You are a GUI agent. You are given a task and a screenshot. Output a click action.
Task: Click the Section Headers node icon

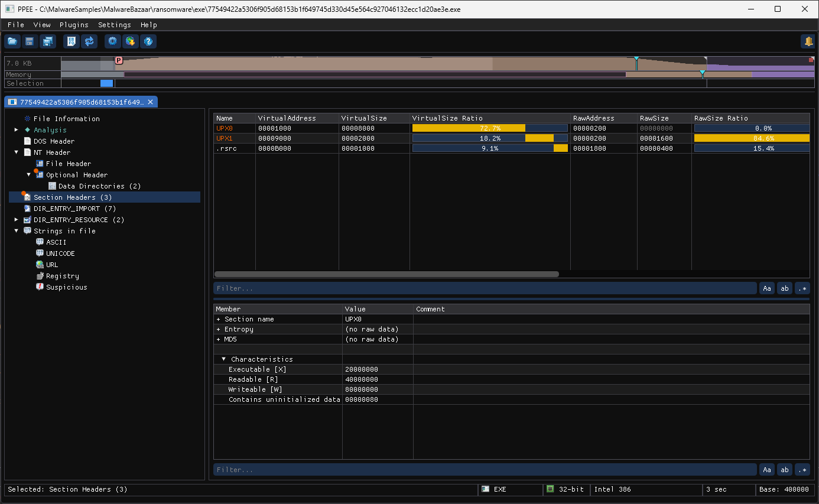(27, 197)
